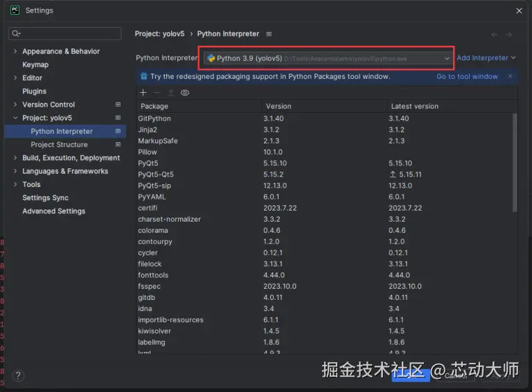Select the PyYAML package row
The width and height of the screenshot is (532, 392).
pyautogui.click(x=325, y=197)
